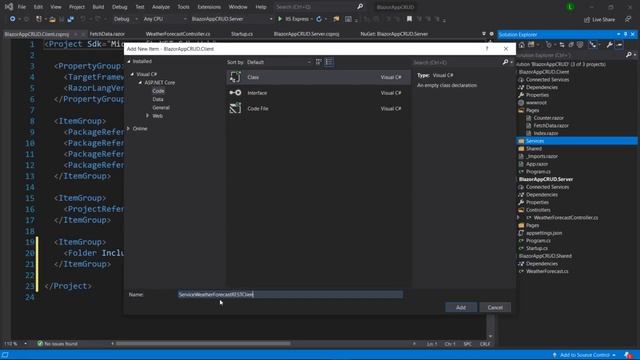Click the Save All toolbar icon
The image size is (640, 360).
tap(71, 19)
